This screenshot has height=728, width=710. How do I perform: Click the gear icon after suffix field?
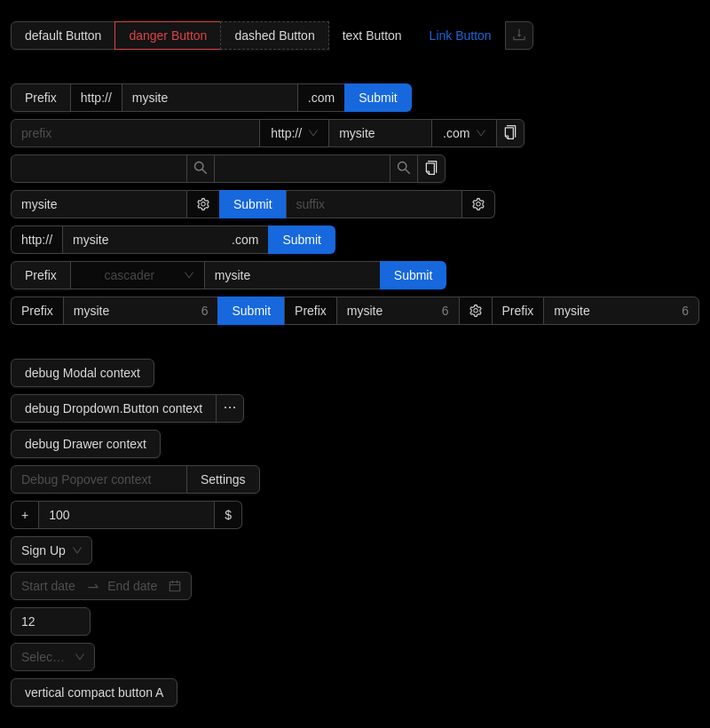click(x=478, y=204)
